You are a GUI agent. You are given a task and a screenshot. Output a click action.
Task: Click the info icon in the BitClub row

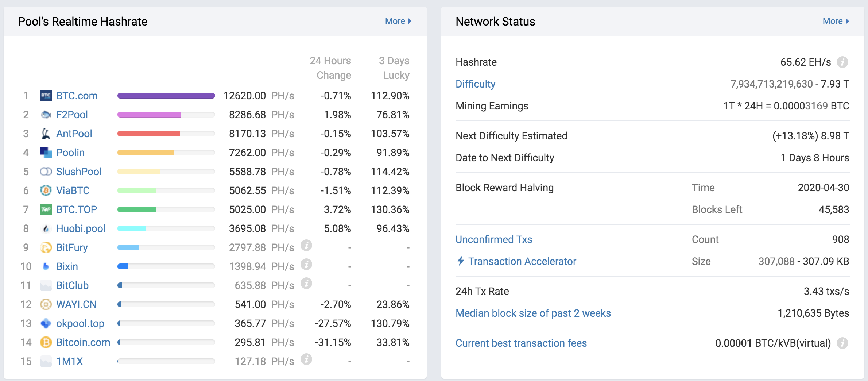coord(306,284)
